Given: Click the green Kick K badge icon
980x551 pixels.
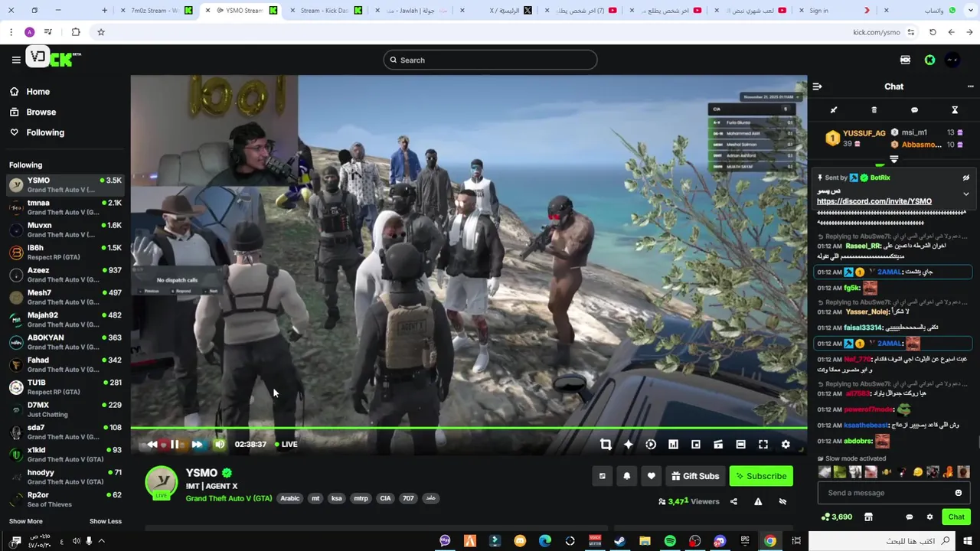Looking at the screenshot, I should 929,60.
